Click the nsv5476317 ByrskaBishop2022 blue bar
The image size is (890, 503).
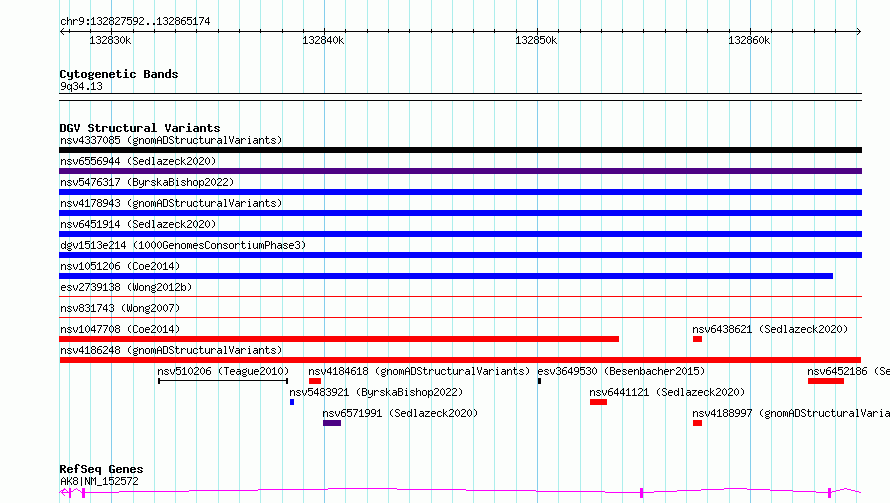460,192
